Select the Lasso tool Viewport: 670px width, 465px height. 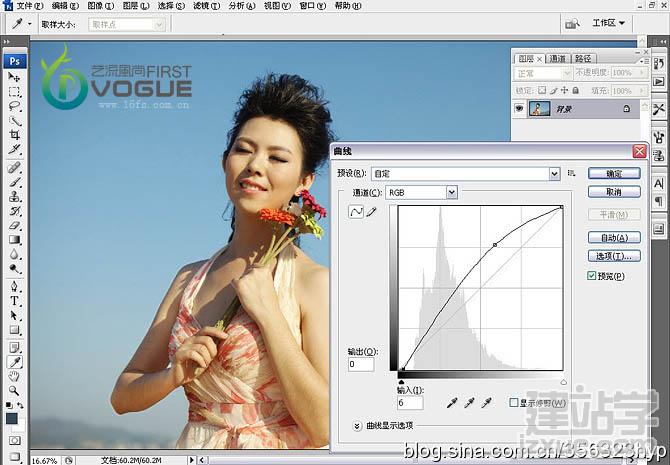[14, 106]
